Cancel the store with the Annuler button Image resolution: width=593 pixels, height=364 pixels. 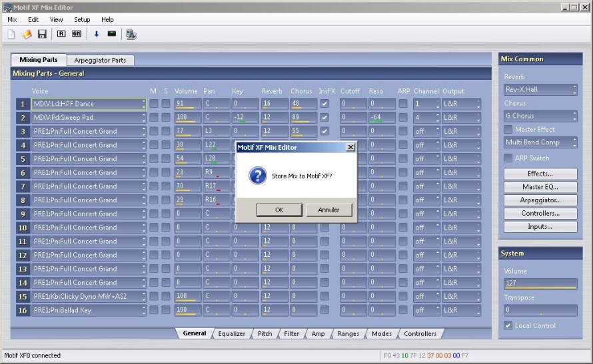point(328,210)
